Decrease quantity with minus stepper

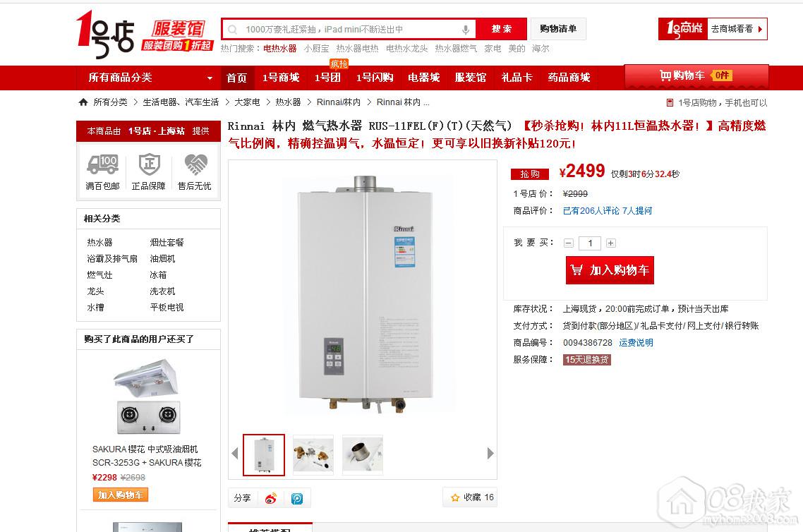click(x=569, y=243)
